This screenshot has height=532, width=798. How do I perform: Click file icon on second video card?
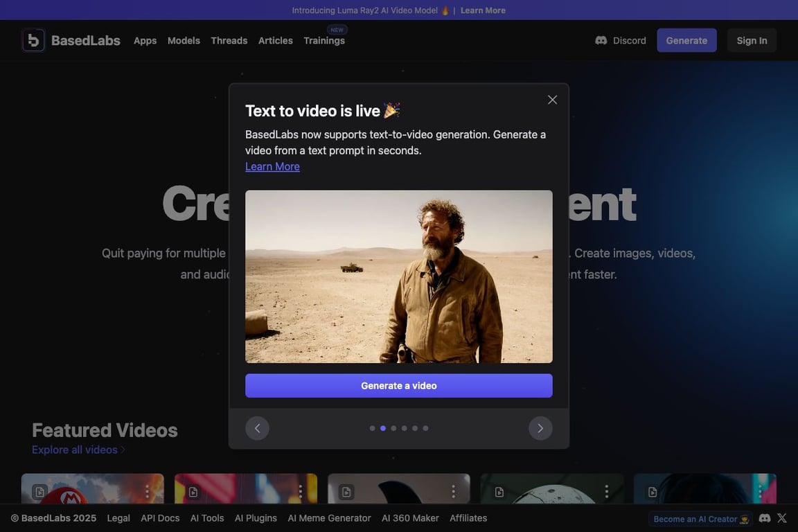(193, 492)
